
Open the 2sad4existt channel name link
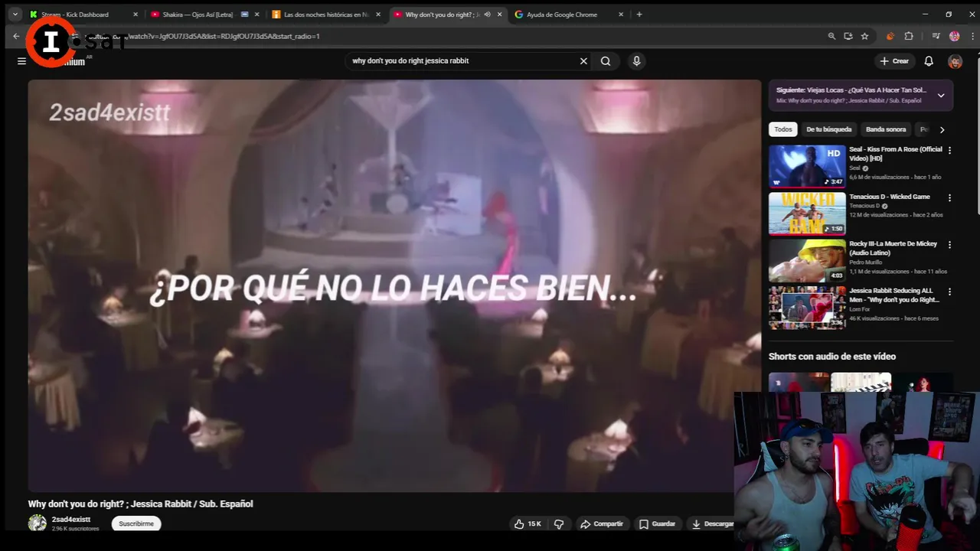click(x=71, y=520)
